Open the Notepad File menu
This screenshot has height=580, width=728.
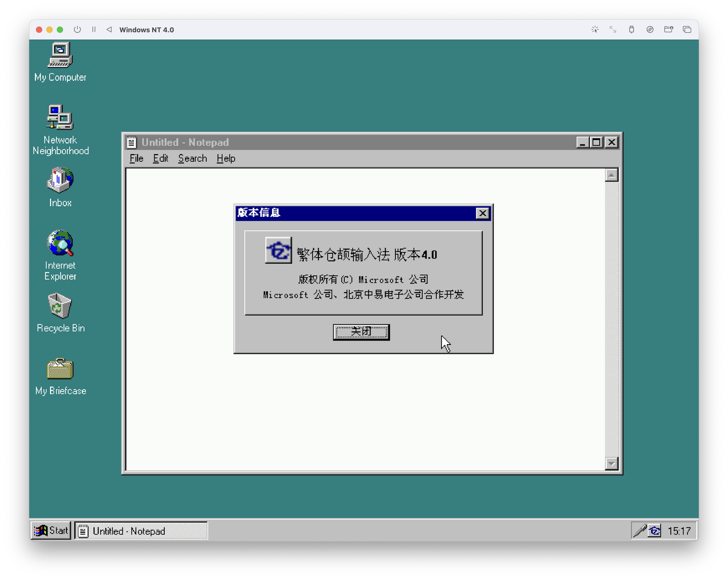point(136,159)
